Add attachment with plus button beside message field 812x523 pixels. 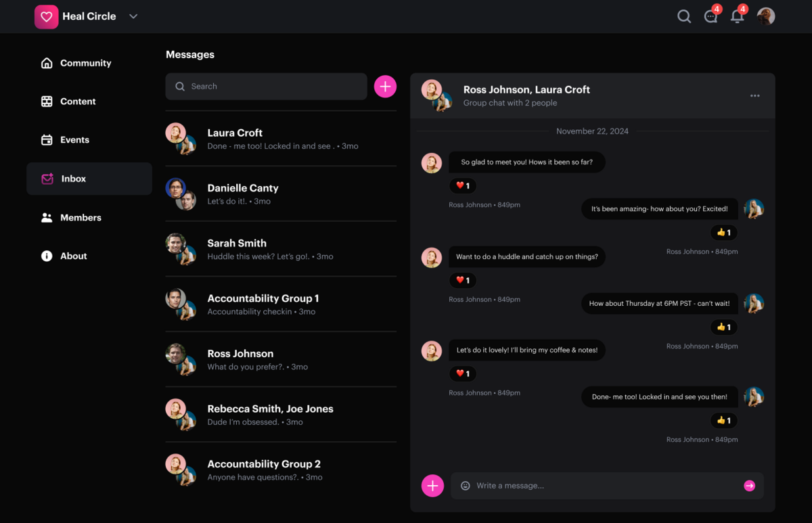432,486
